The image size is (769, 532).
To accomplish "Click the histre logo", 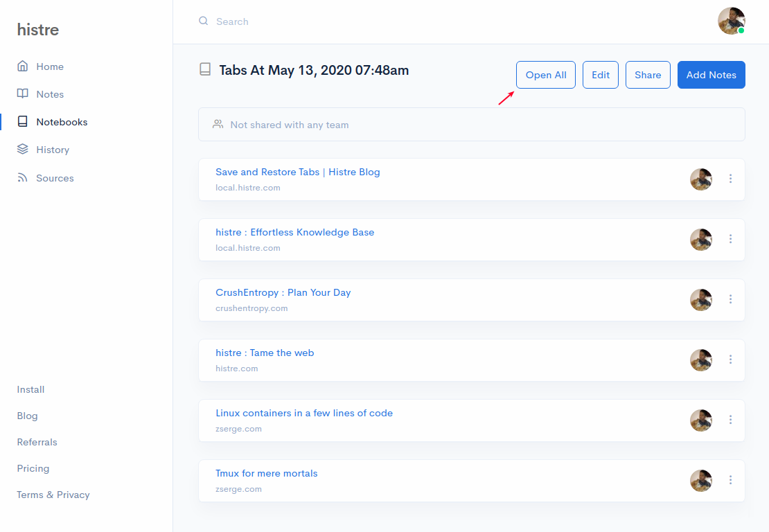I will [38, 29].
